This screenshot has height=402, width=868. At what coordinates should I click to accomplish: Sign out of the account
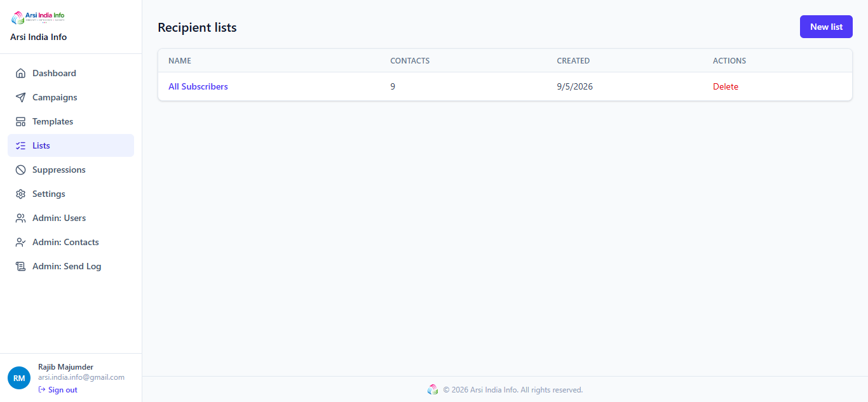coord(58,390)
